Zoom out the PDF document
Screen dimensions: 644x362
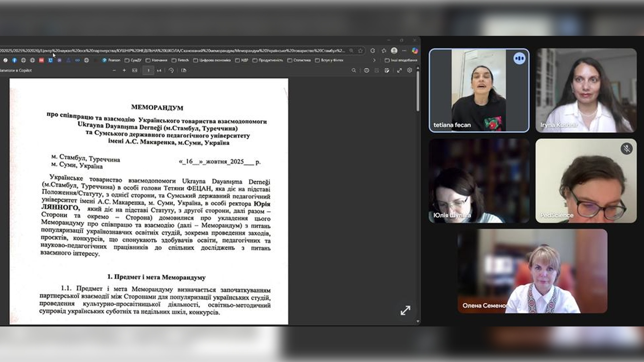(x=114, y=70)
